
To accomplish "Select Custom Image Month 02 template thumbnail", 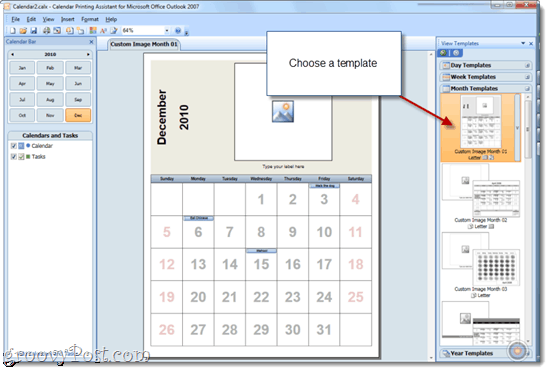I will [481, 191].
